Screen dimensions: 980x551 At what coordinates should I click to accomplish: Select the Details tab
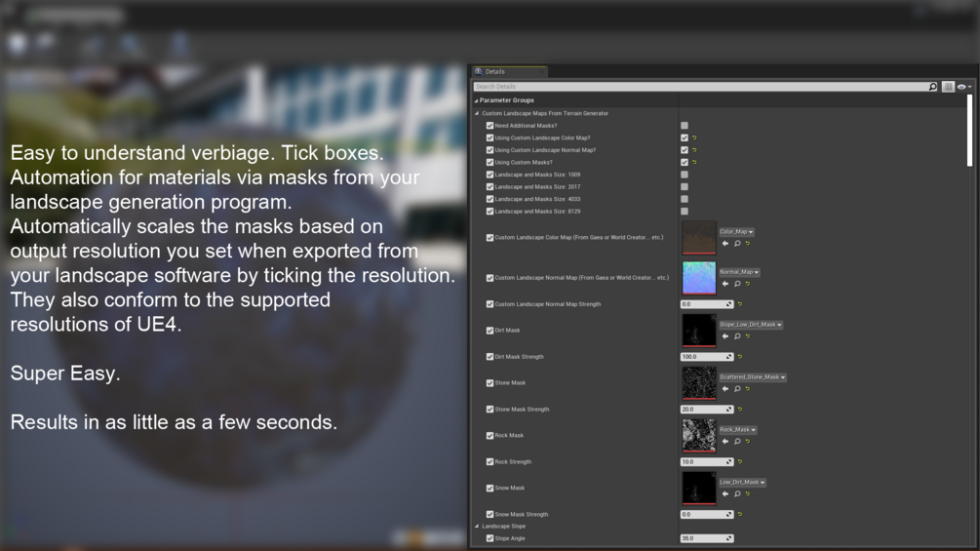[x=509, y=72]
